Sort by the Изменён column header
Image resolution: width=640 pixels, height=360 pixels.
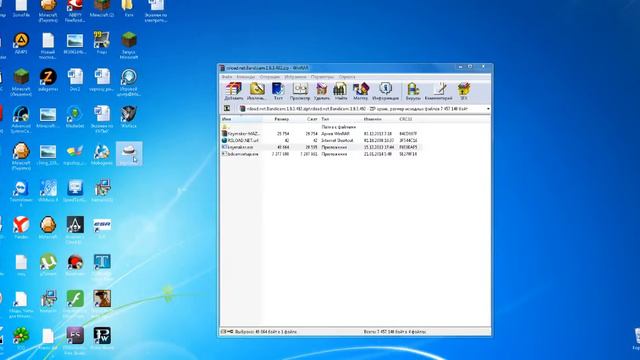[380, 119]
